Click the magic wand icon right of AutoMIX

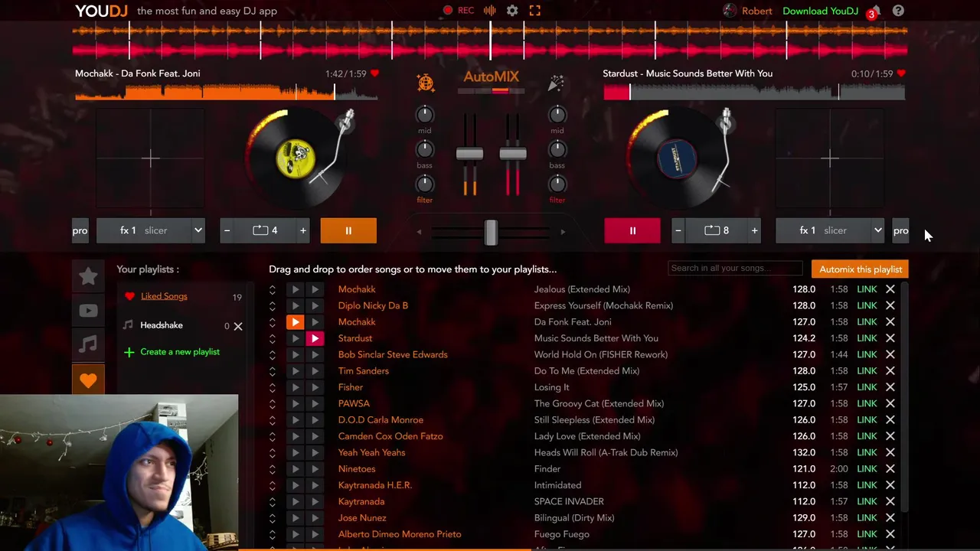point(556,83)
